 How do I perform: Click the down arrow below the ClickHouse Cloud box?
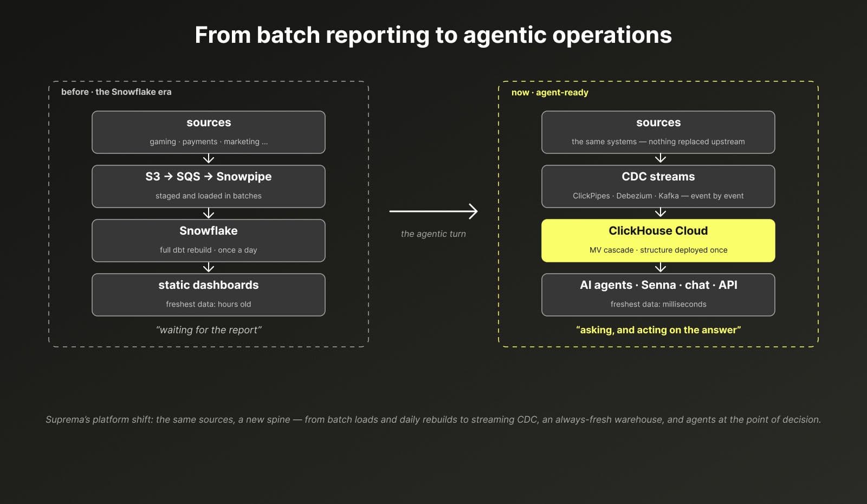pyautogui.click(x=660, y=267)
